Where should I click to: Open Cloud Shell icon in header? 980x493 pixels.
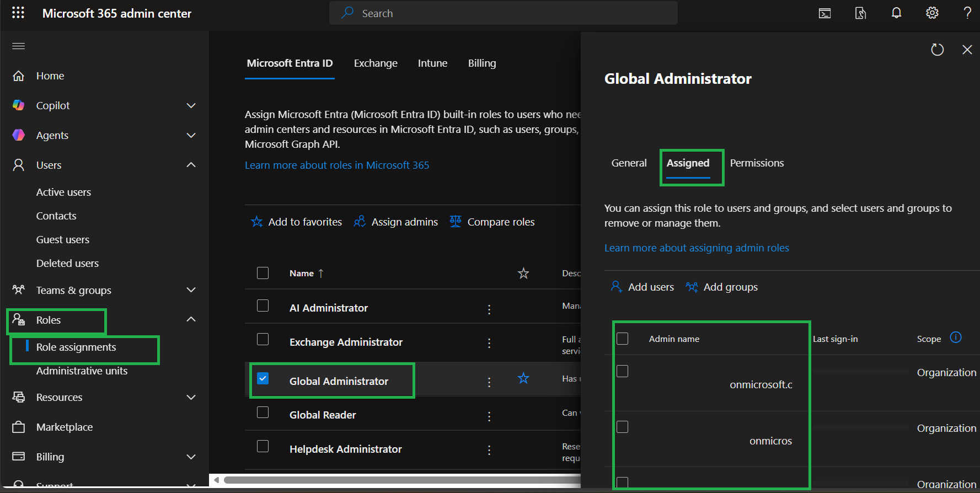pos(824,13)
